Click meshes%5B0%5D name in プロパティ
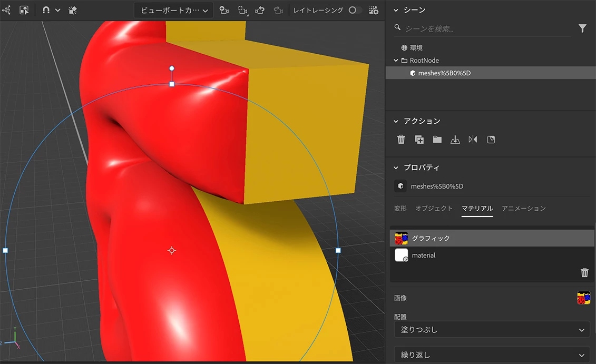Image resolution: width=596 pixels, height=364 pixels. (437, 186)
